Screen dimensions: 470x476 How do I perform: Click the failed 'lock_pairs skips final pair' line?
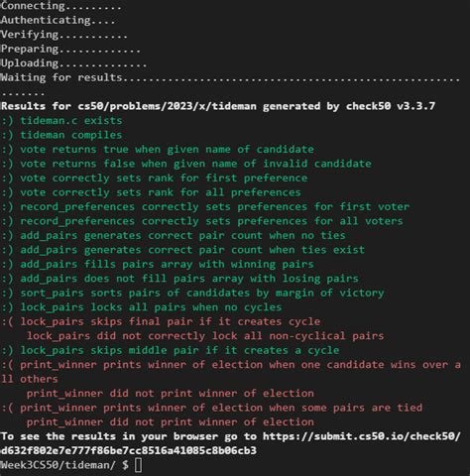coord(161,321)
